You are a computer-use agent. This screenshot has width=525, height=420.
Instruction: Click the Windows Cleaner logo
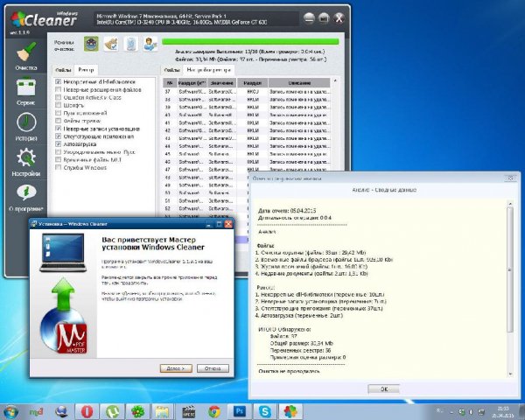[45, 19]
